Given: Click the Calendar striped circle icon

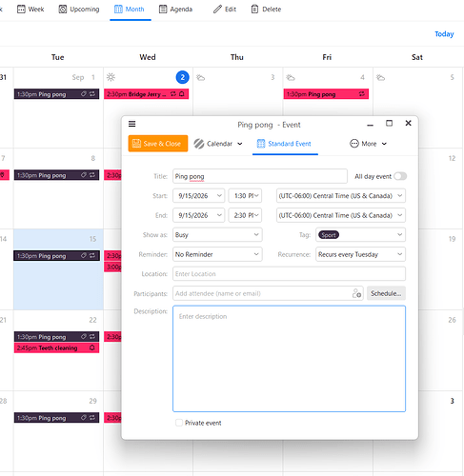Looking at the screenshot, I should pyautogui.click(x=199, y=144).
